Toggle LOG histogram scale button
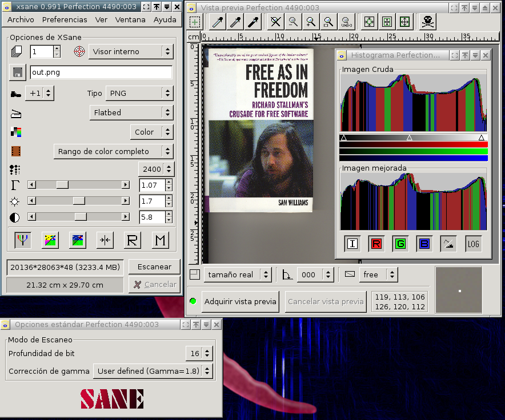The width and height of the screenshot is (505, 420). pyautogui.click(x=474, y=244)
